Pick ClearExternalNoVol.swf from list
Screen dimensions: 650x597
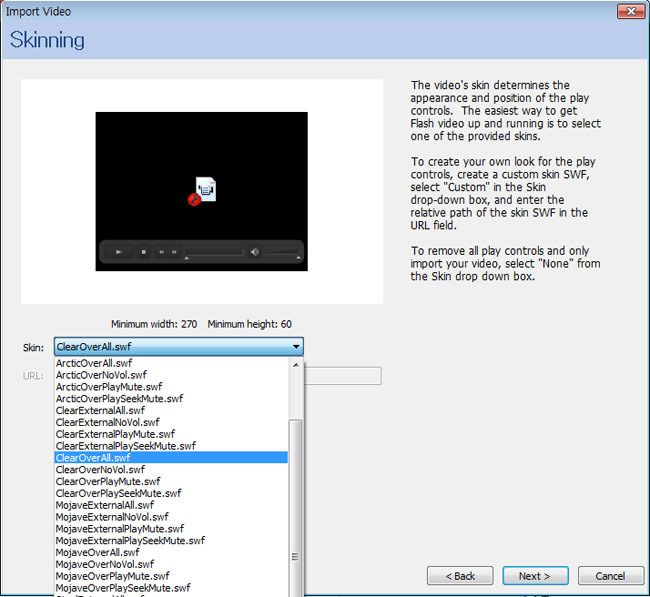coord(171,422)
